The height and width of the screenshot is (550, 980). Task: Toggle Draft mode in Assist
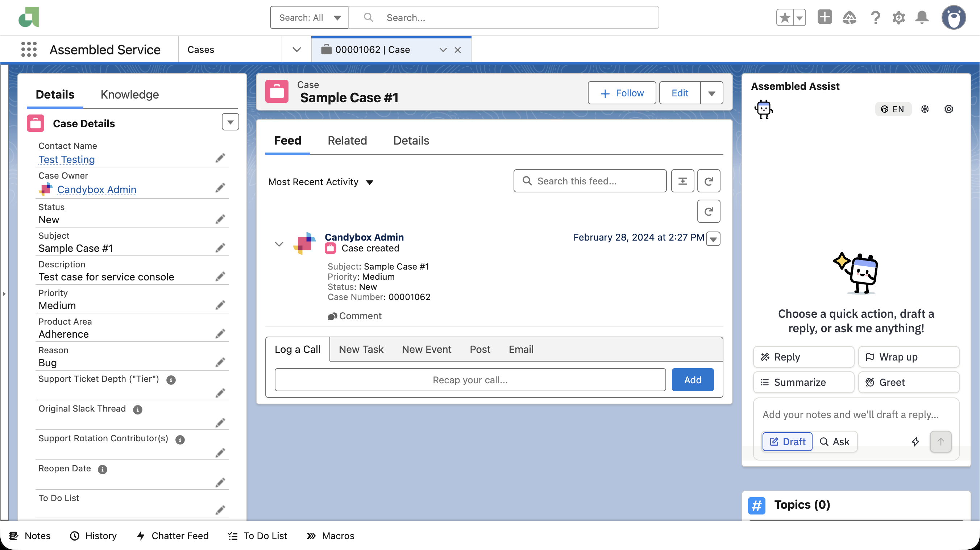[787, 441]
